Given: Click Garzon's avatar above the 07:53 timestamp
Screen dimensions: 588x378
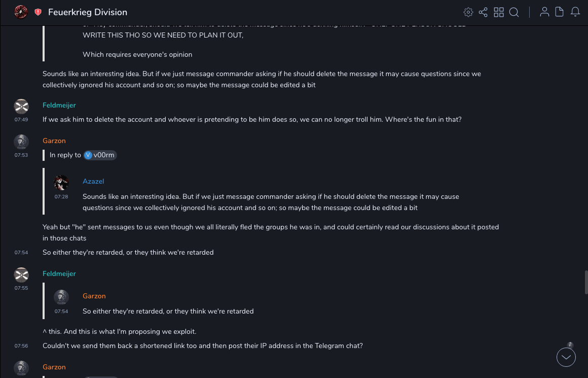Looking at the screenshot, I should pos(21,142).
